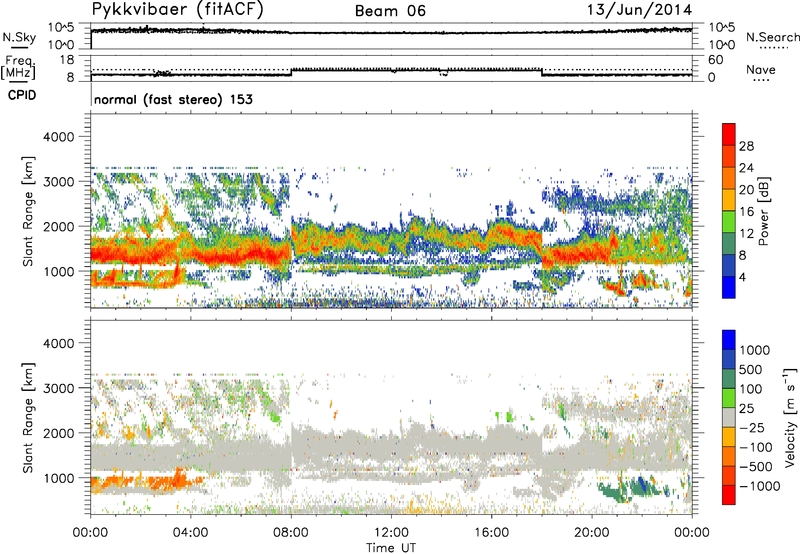Select the Time UT axis title

391,548
